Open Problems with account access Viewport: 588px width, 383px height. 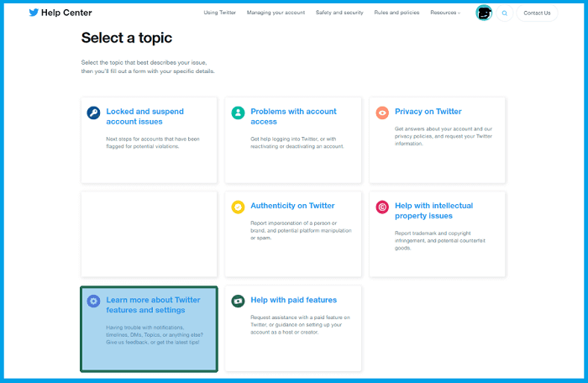tap(293, 116)
